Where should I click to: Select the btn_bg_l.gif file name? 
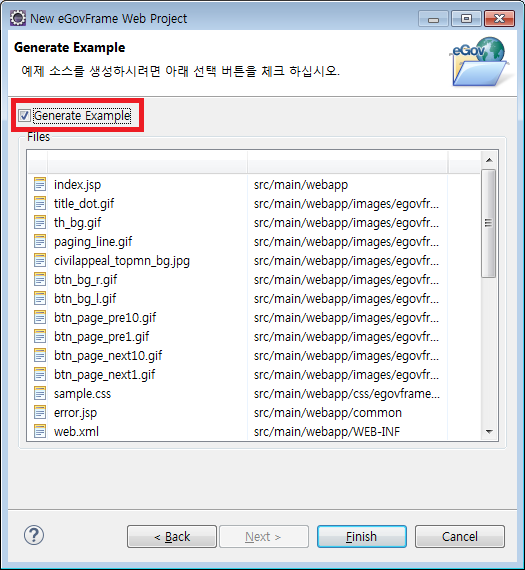(85, 298)
